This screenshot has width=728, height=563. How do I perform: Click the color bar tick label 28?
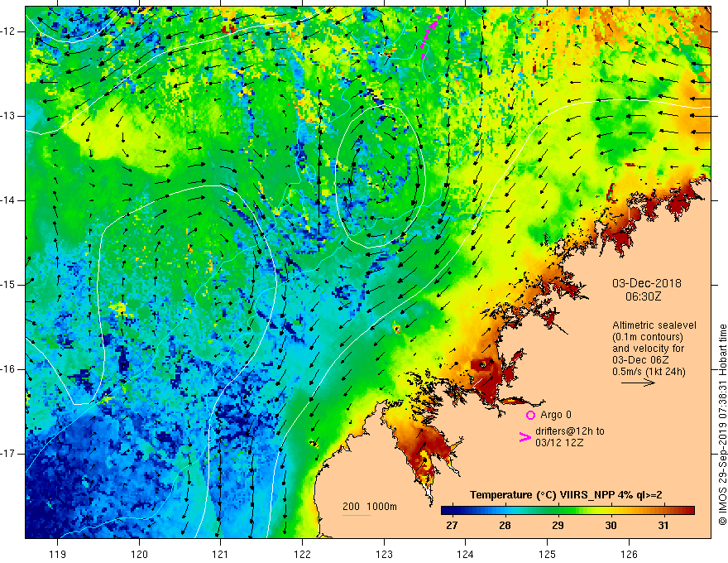click(505, 526)
